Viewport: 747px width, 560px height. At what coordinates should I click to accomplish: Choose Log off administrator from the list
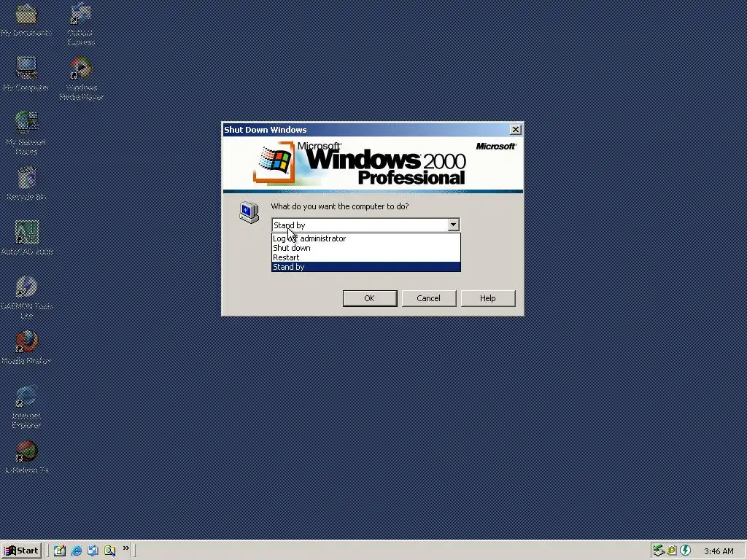click(366, 238)
